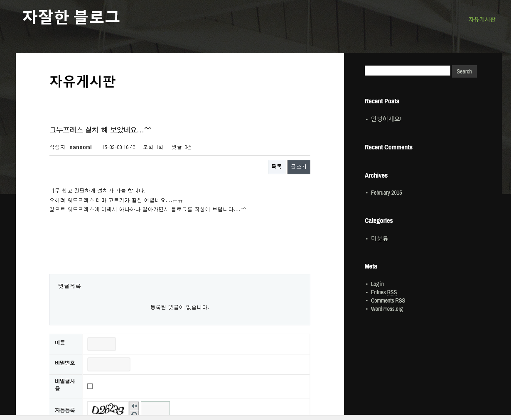Screen dimensions: 511x420
Task: Open the 미분류 category
Action: (379, 239)
